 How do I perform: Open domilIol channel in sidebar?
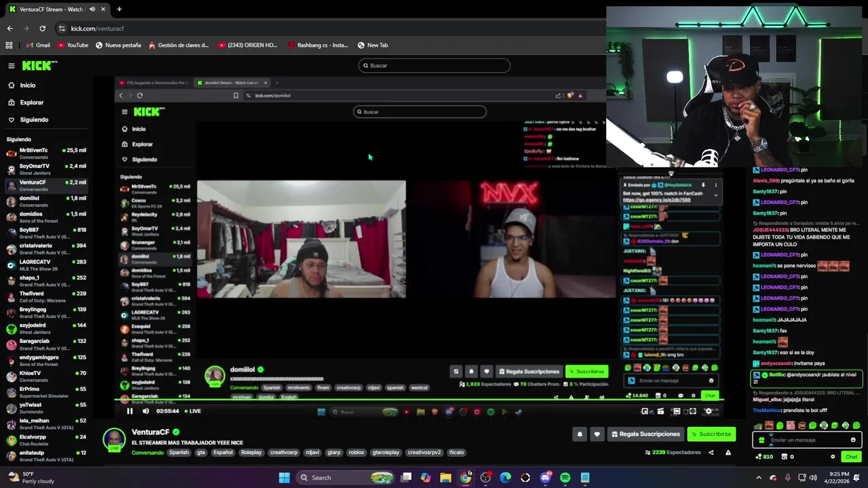click(46, 201)
